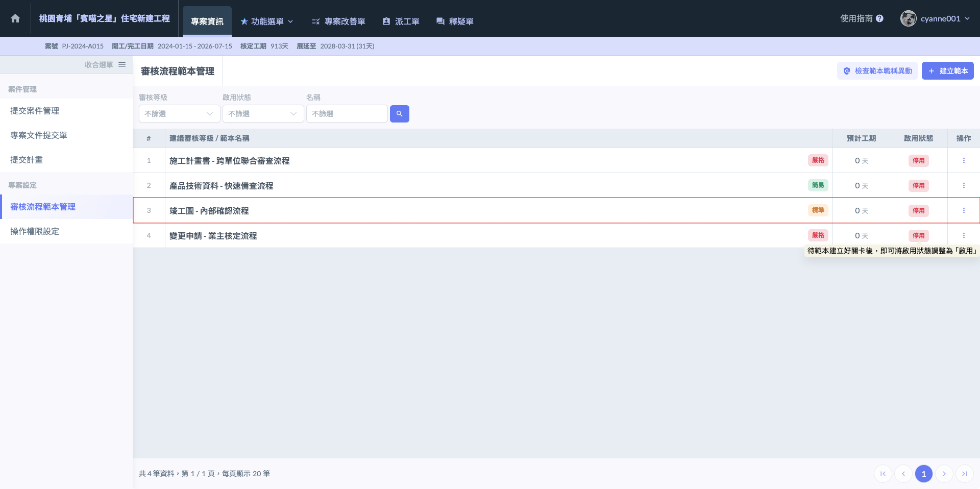Collapse sidebar with the 收合選單 icon
The image size is (980, 489).
click(x=122, y=64)
